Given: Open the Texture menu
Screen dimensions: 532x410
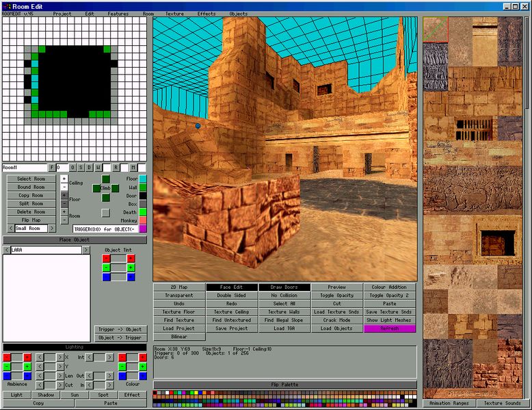Looking at the screenshot, I should tap(174, 14).
